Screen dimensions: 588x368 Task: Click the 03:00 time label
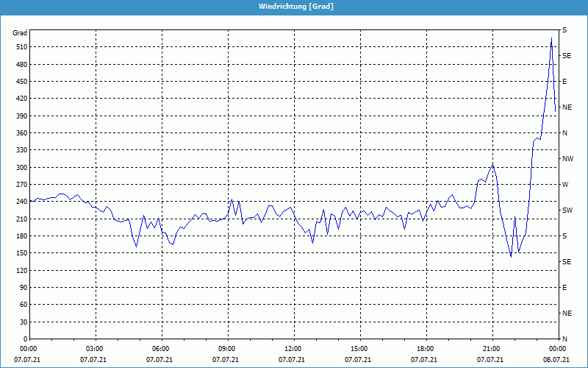click(95, 349)
